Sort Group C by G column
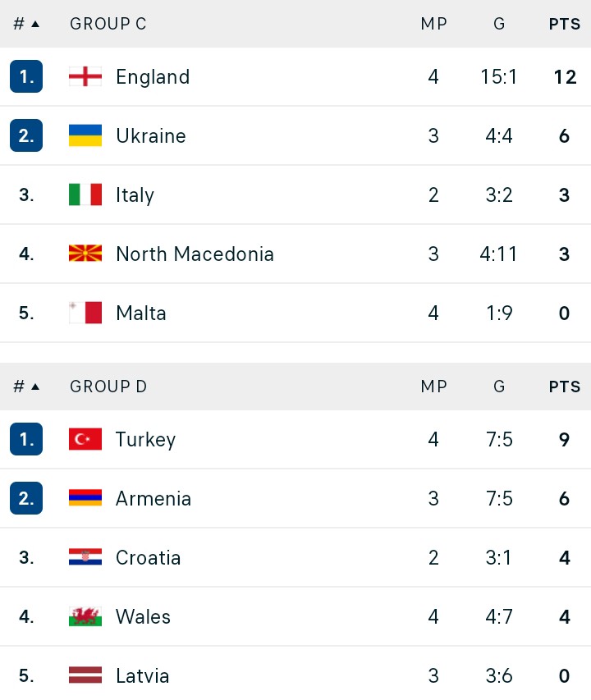The height and width of the screenshot is (700, 591). (499, 24)
